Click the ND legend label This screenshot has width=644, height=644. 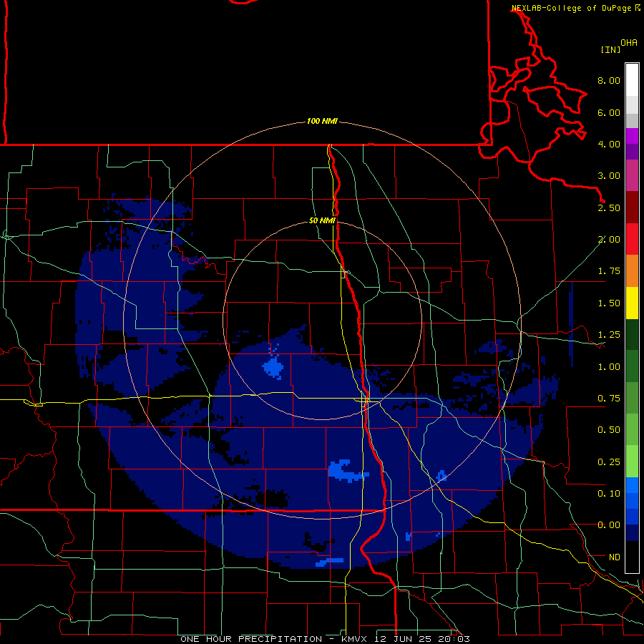615,557
